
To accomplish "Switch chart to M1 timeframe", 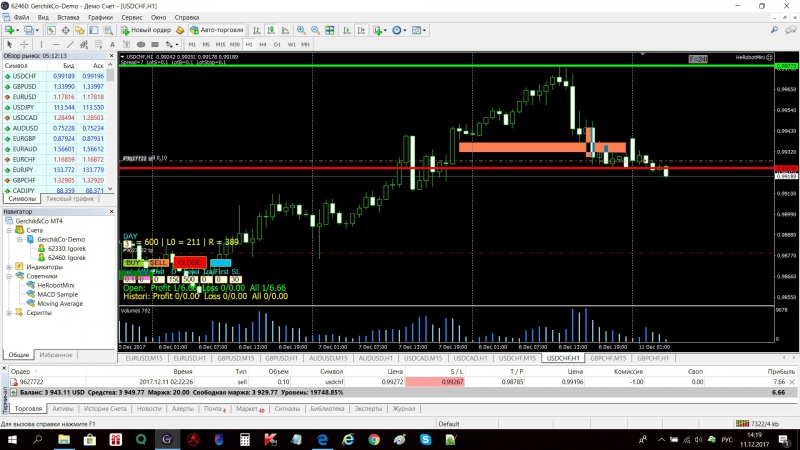I will [192, 44].
